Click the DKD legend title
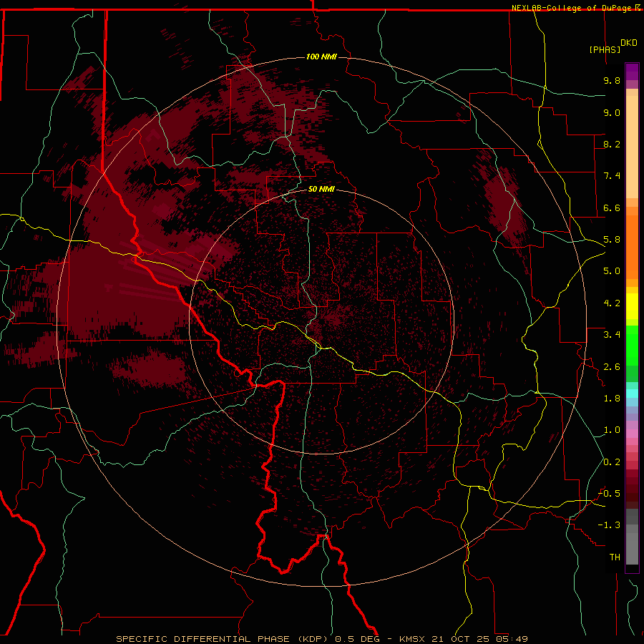 pos(628,43)
